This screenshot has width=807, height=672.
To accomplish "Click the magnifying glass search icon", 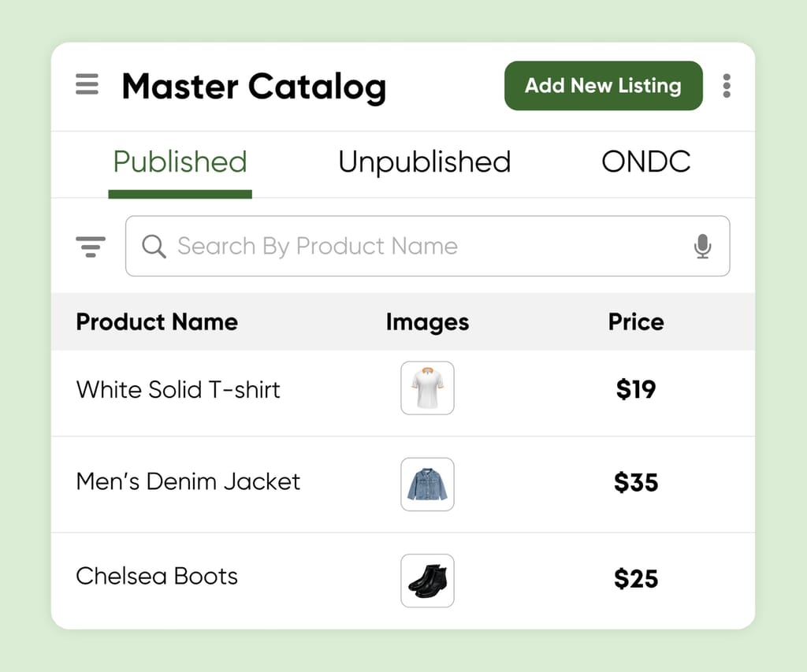I will (154, 246).
